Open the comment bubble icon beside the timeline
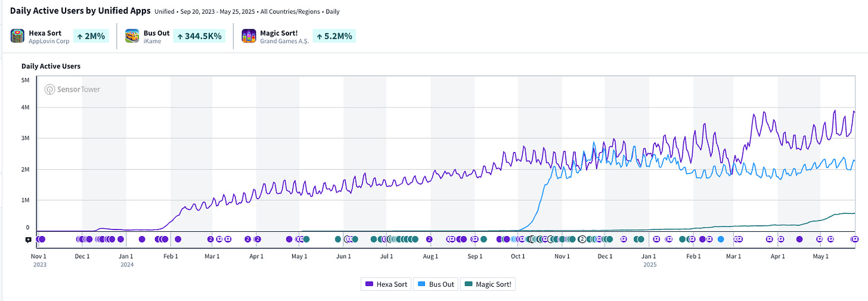This screenshot has height=301, width=868. click(28, 240)
